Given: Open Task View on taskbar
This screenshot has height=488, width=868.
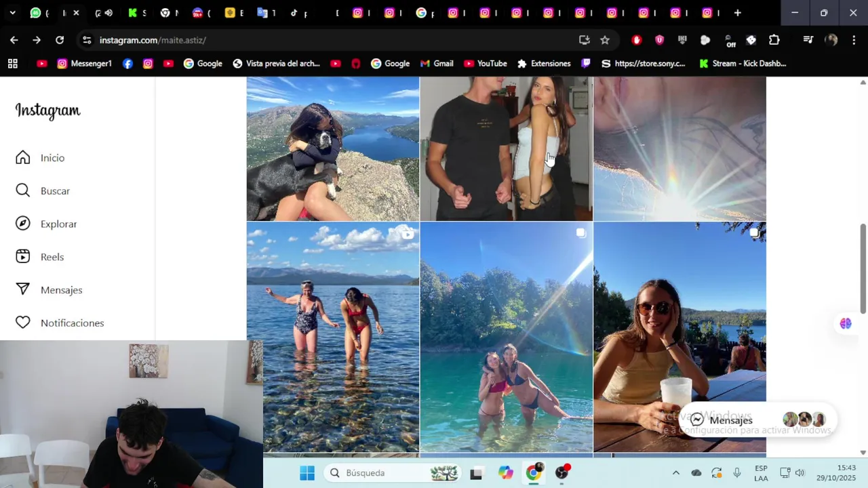Looking at the screenshot, I should (x=476, y=473).
